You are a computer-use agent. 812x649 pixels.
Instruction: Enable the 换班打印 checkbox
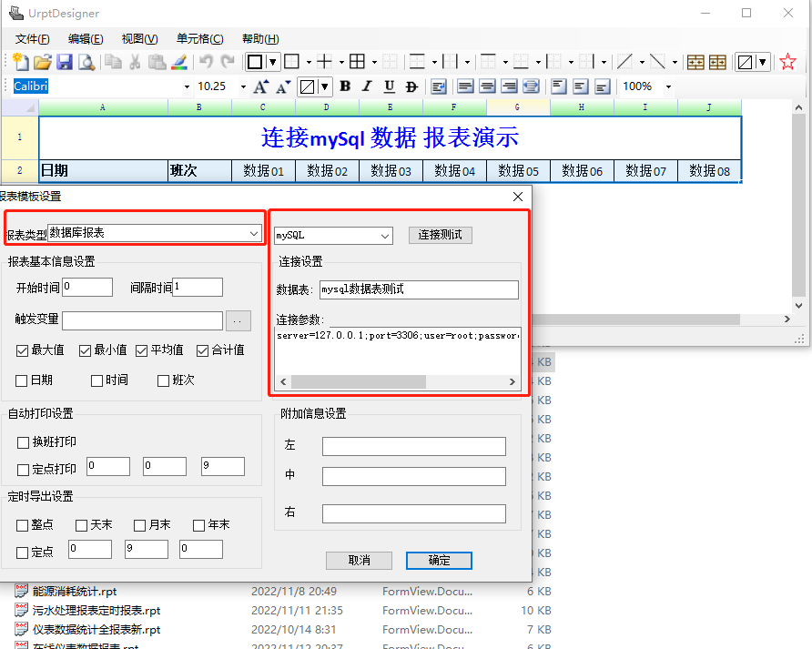click(24, 442)
